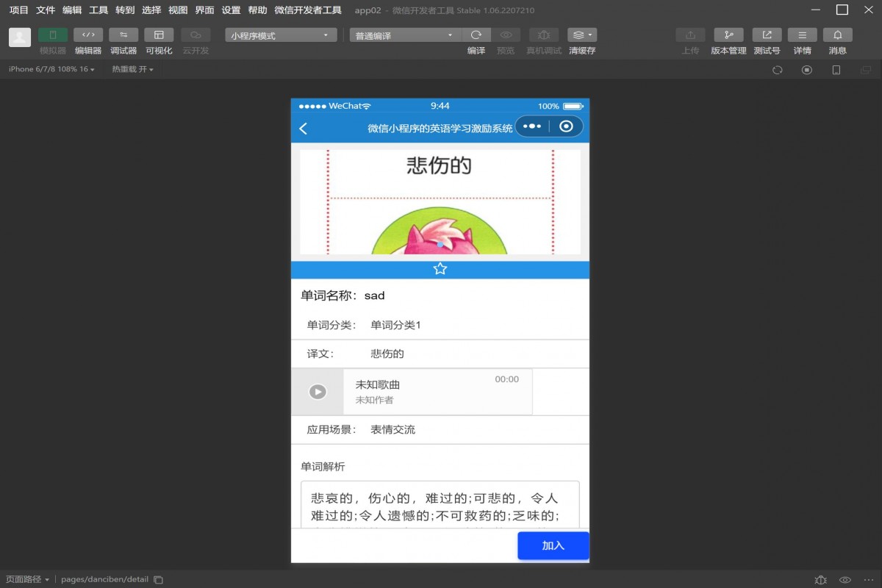The height and width of the screenshot is (588, 882).
Task: Open the 转到 menu
Action: point(125,10)
